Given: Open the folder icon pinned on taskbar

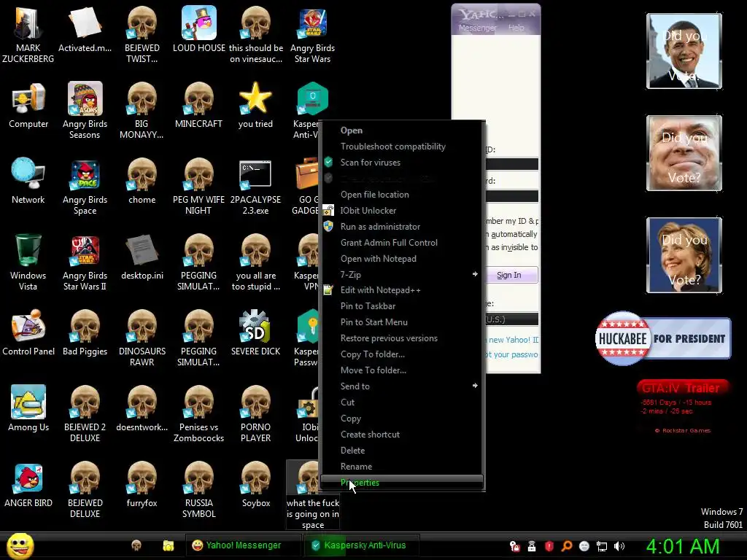Looking at the screenshot, I should click(x=169, y=545).
